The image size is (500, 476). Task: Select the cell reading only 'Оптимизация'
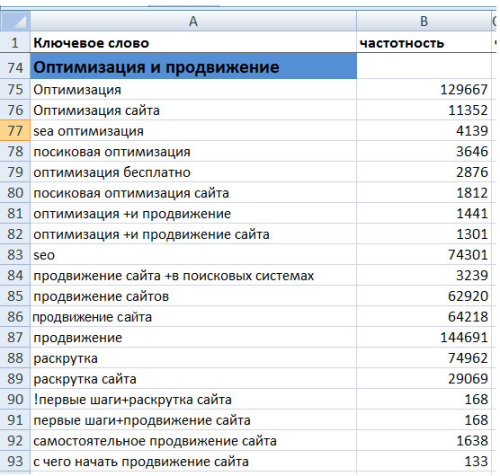click(x=193, y=89)
